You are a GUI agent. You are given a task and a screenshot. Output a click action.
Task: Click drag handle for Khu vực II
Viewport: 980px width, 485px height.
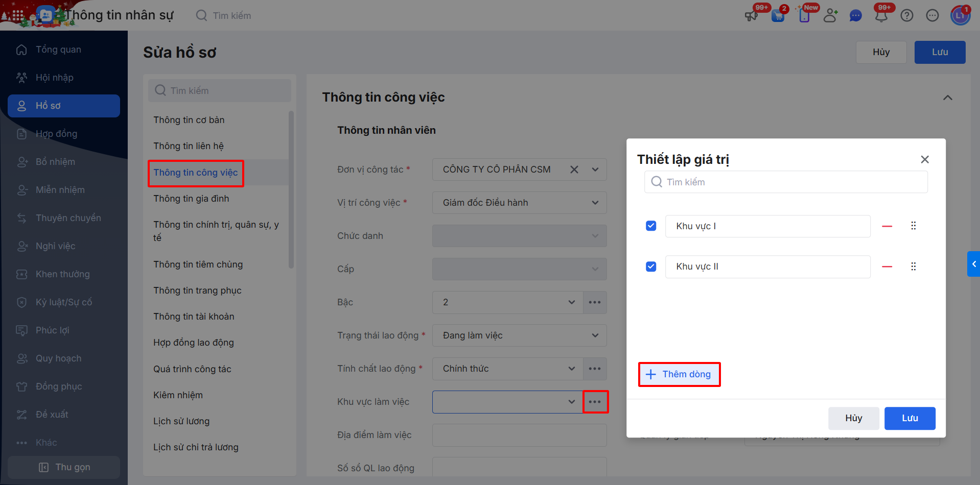(914, 266)
